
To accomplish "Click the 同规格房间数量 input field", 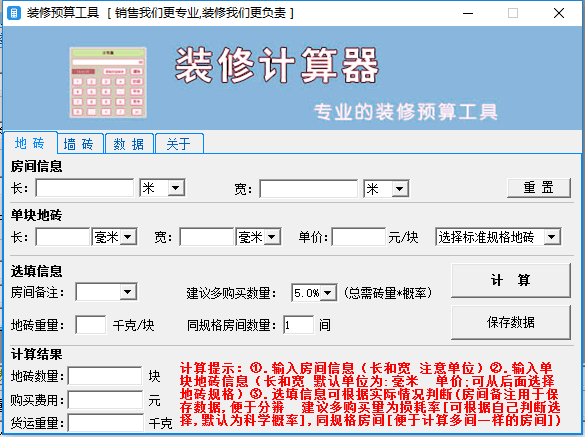I will [x=298, y=325].
